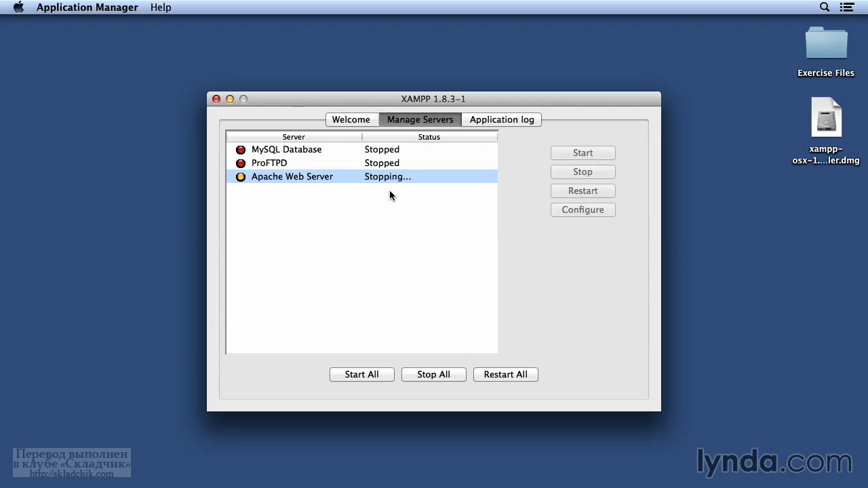Open the Exercise Files folder icon
Screen dimensions: 868x488
826,44
